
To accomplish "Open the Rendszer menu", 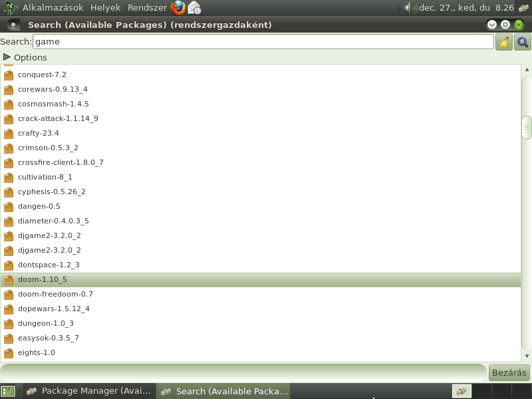I will click(x=147, y=7).
